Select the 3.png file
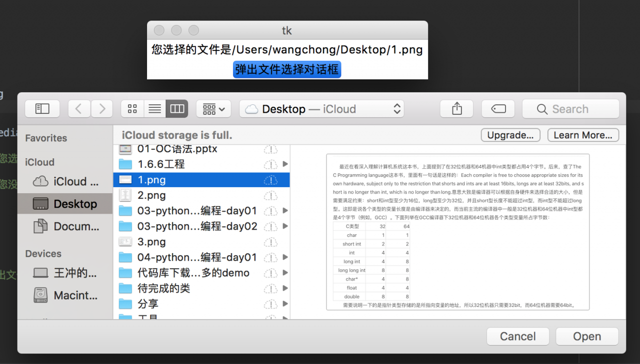The height and width of the screenshot is (364, 640). click(x=201, y=242)
